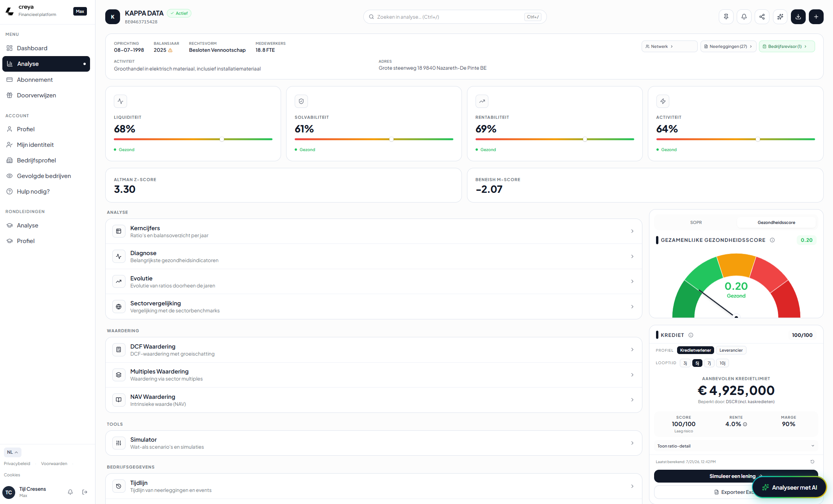This screenshot has height=504, width=833.
Task: Expand Toon ratio-detail
Action: (x=736, y=446)
